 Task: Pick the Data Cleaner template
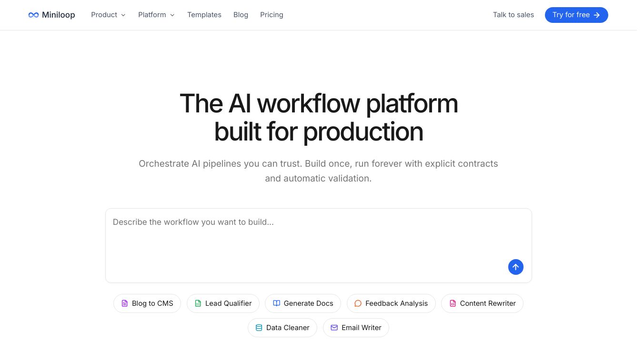pos(282,328)
